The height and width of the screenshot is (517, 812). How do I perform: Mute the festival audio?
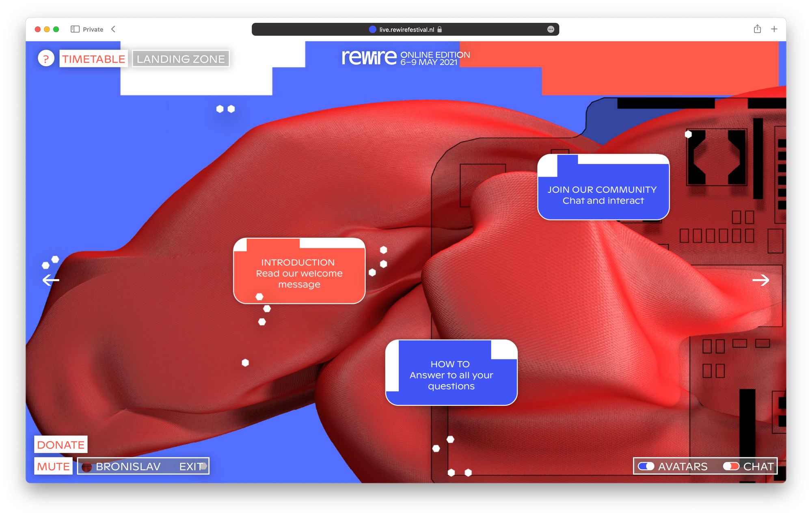point(53,466)
